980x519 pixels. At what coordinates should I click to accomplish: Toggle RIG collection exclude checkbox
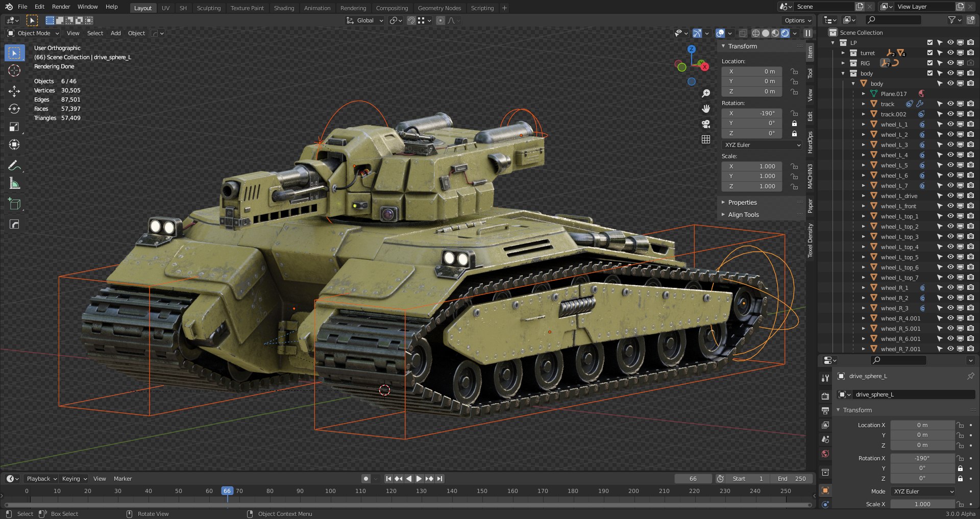(930, 63)
